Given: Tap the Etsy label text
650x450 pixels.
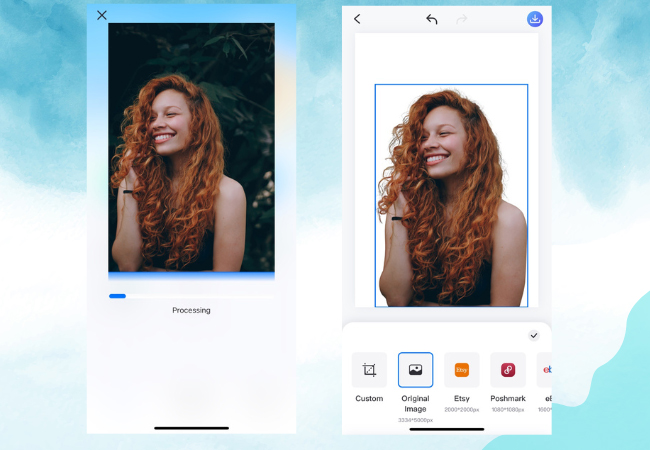Looking at the screenshot, I should coord(462,399).
